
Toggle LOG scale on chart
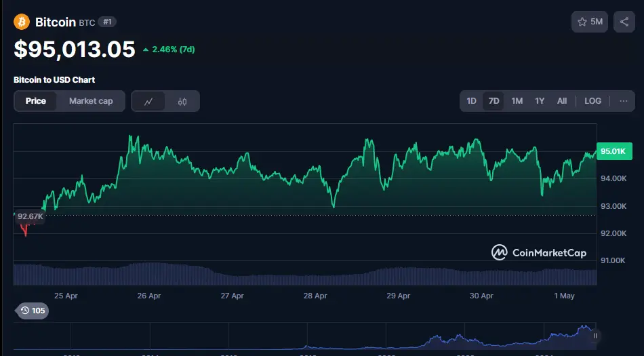592,101
